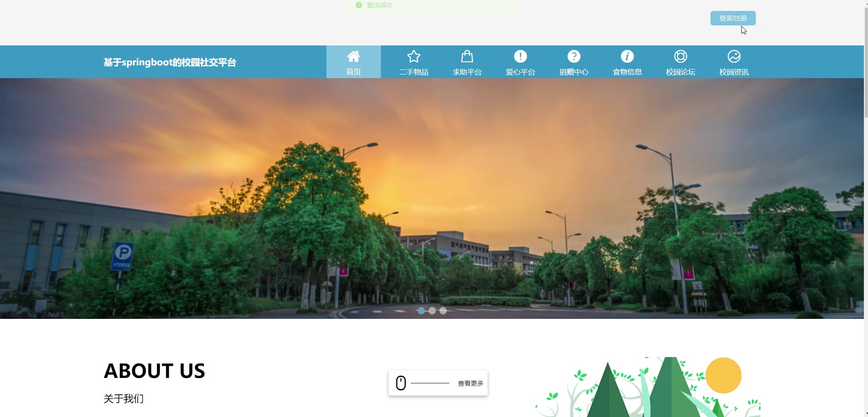Open 校园资讯 label

coord(734,72)
